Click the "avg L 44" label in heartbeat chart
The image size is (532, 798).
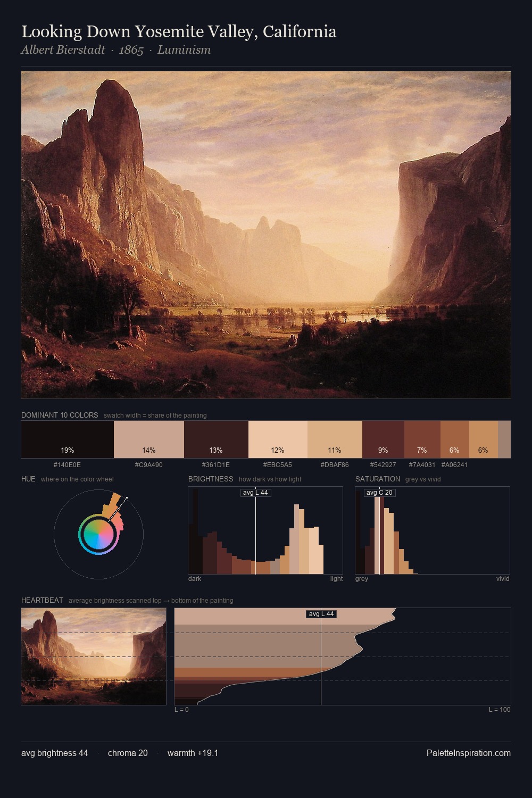[x=321, y=614]
